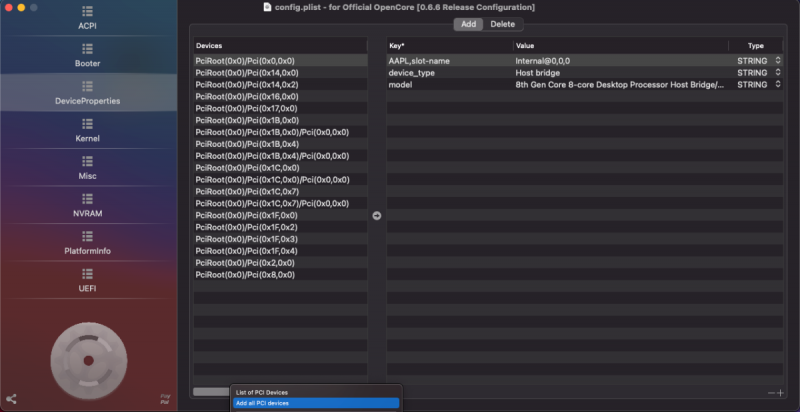Click the minus button under the properties table
Viewport: 800px width, 412px height.
pos(771,393)
